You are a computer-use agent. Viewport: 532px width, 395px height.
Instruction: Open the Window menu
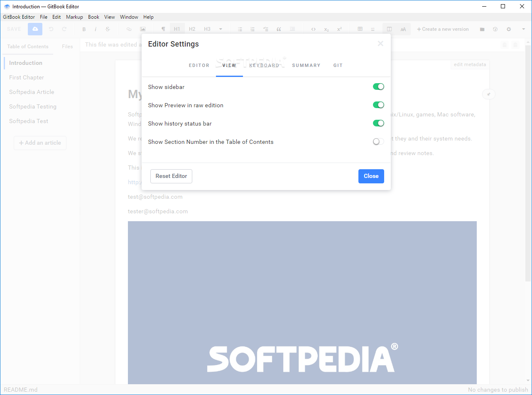tap(129, 17)
